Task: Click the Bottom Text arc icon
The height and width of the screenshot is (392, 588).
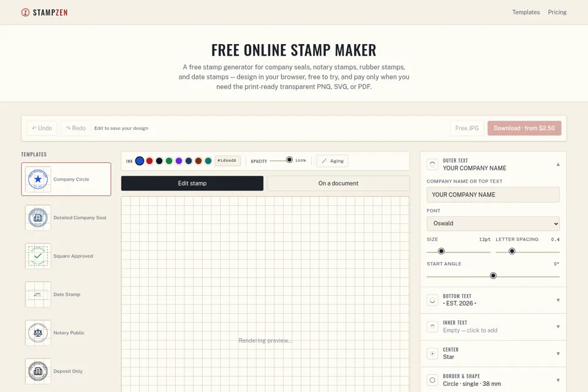Action: [432, 300]
